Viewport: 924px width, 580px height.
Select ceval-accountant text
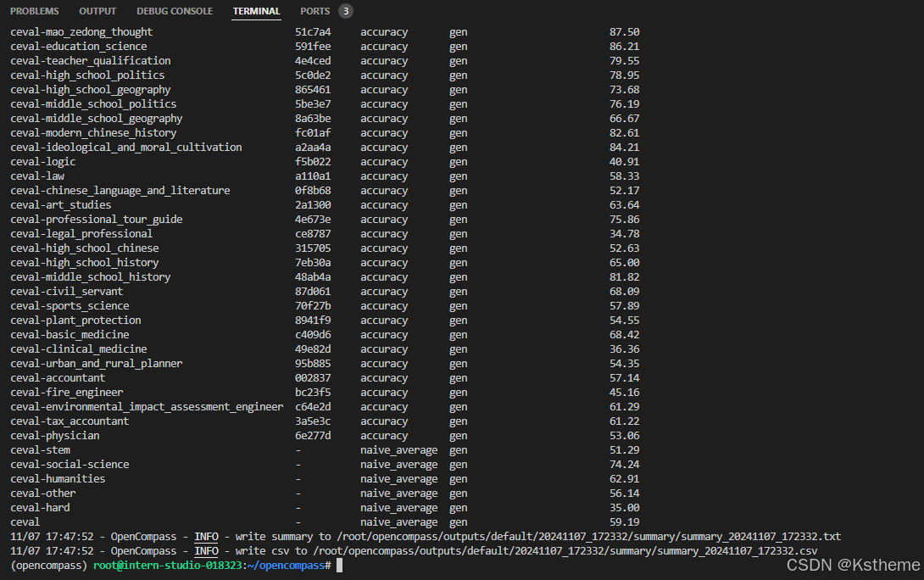(x=58, y=378)
